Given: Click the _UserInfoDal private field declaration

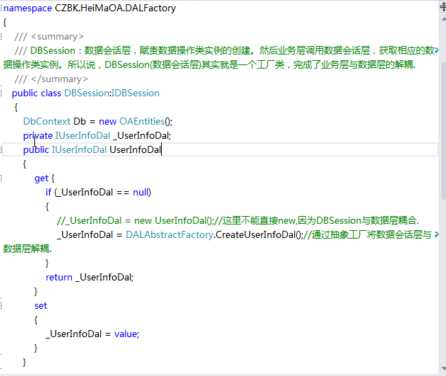Looking at the screenshot, I should point(142,135).
